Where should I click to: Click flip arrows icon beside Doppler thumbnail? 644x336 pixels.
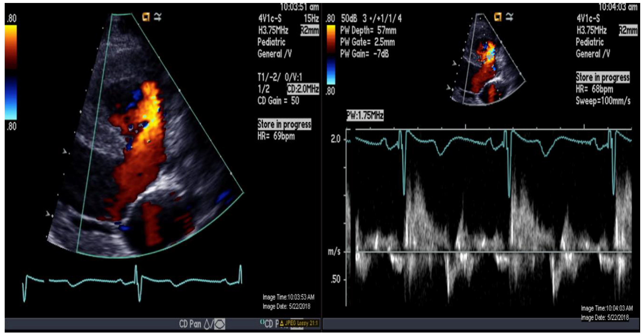pos(509,17)
